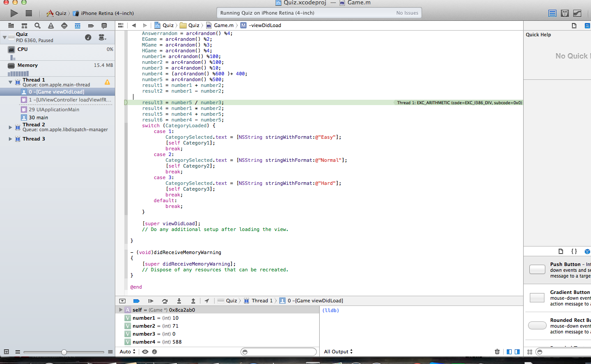Click the variables filter search field
The image size is (591, 364).
coord(279,352)
